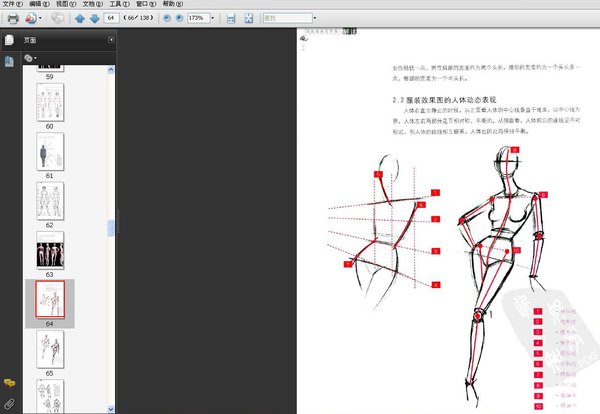Click the navigation pane divider handle

pos(117,221)
